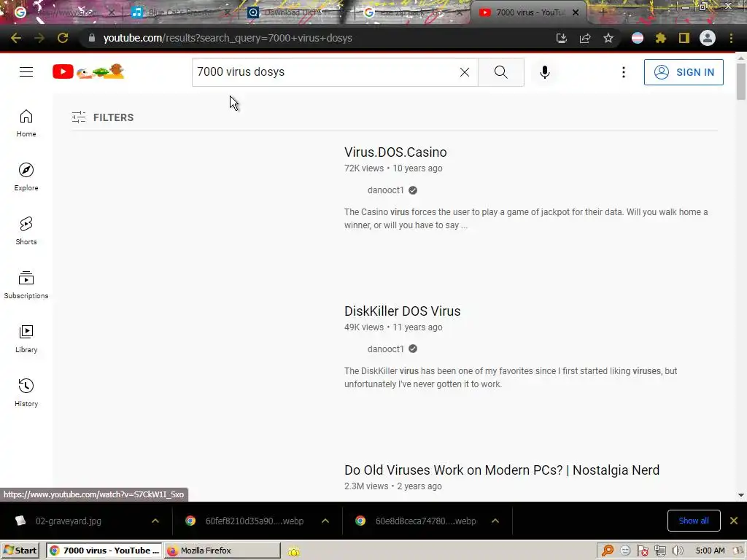This screenshot has width=747, height=560.
Task: Visit danooct1 channel under Virus.DOS.Casino
Action: coord(385,190)
